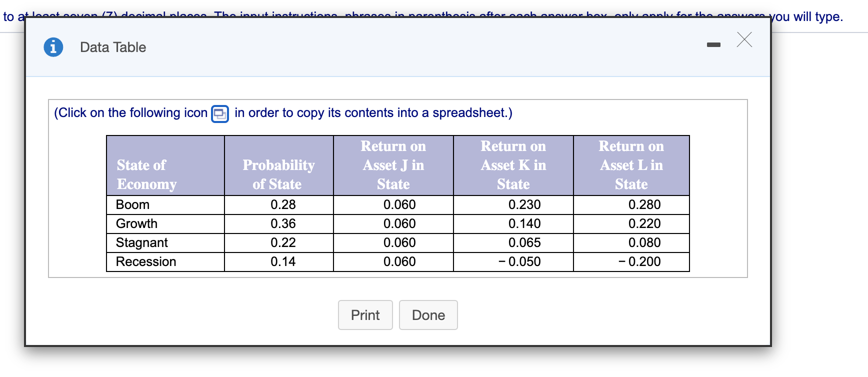Viewport: 868px width, 377px height.
Task: Click the Recession probability value 0.14
Action: point(283,262)
